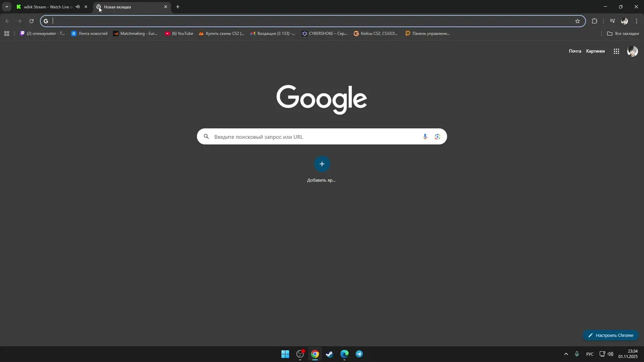Viewport: 644px width, 362px height.
Task: Open the Панель управления bookmark
Action: (428, 34)
